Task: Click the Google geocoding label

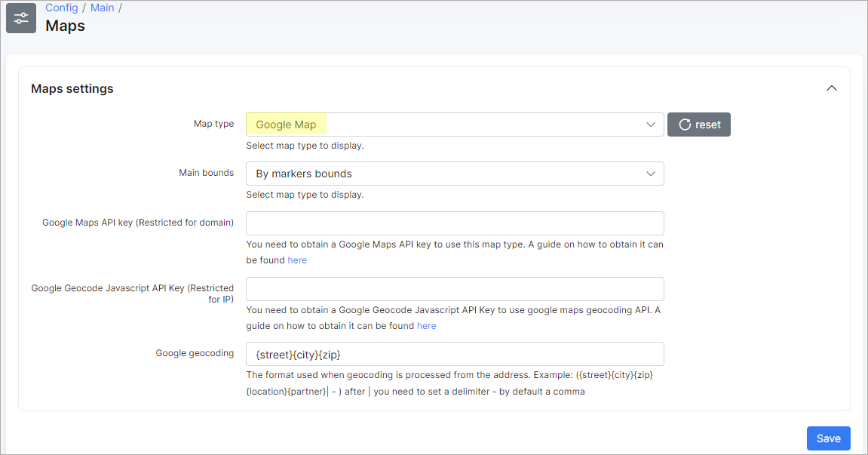Action: click(195, 353)
